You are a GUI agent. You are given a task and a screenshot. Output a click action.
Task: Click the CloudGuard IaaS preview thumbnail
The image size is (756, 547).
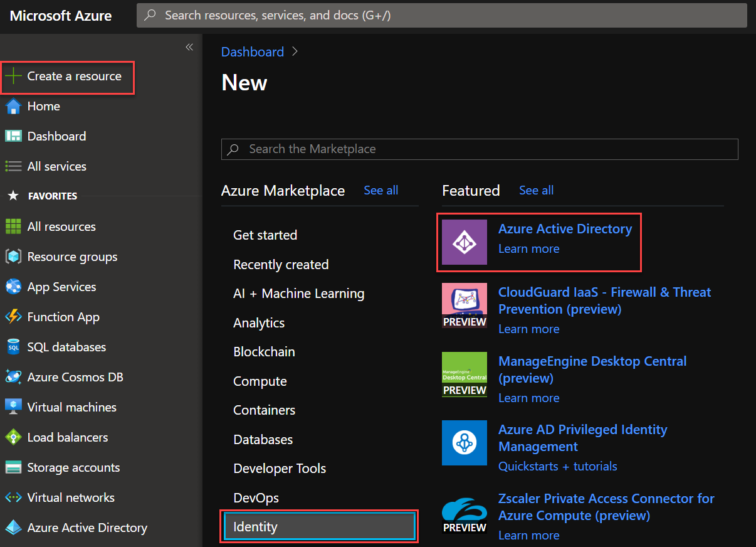tap(465, 305)
